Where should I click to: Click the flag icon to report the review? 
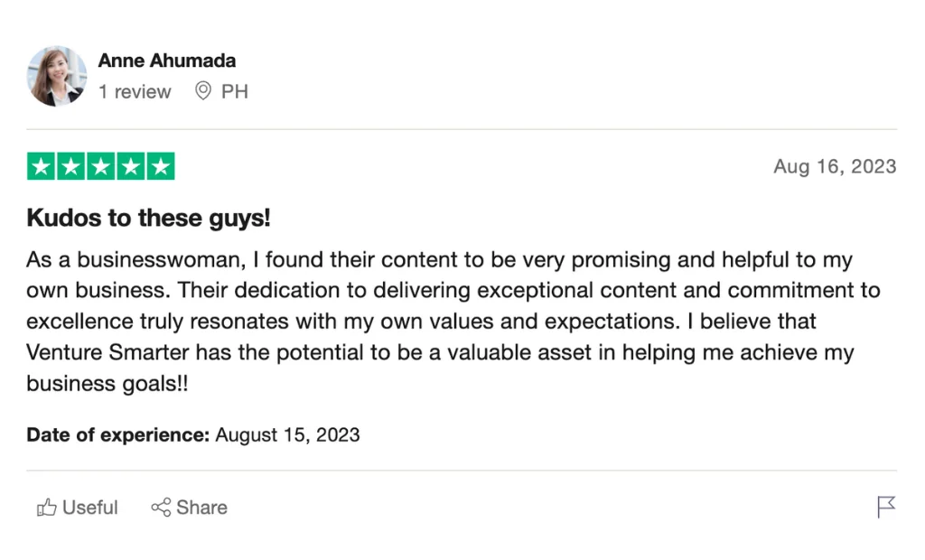tap(886, 507)
